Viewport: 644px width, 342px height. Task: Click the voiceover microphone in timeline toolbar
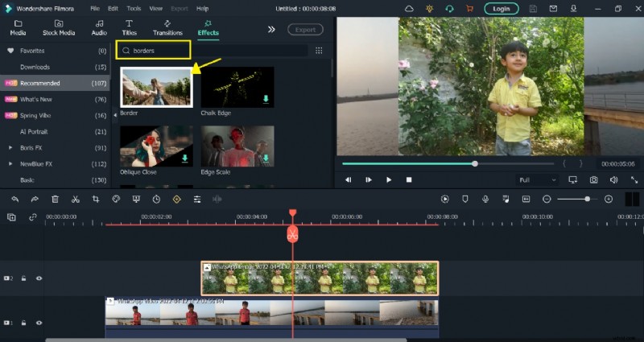[485, 199]
